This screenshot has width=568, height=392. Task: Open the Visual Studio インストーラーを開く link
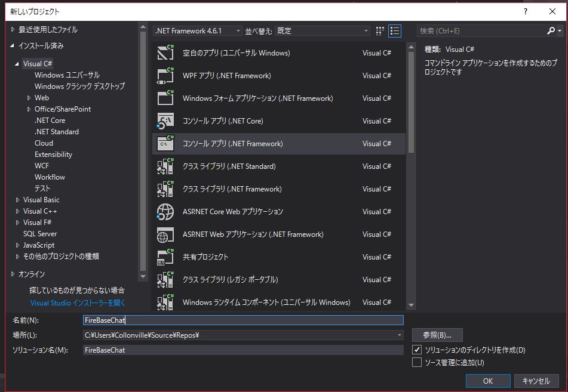click(x=78, y=303)
